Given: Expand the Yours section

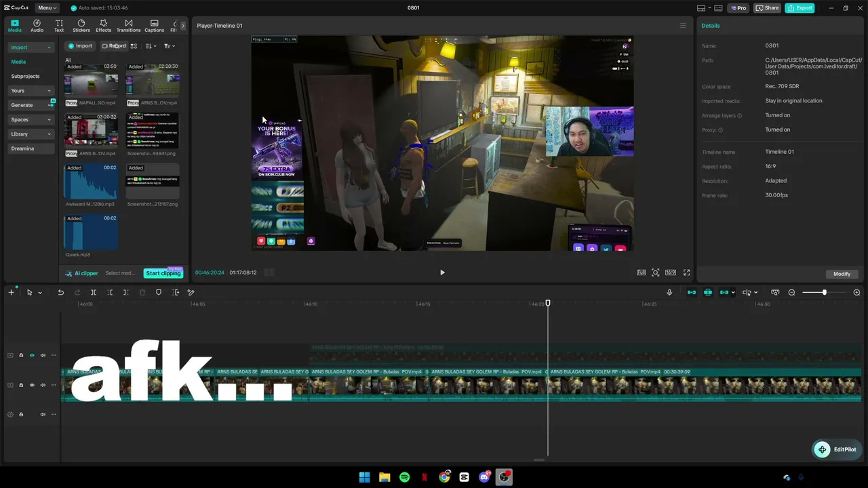Looking at the screenshot, I should (x=31, y=91).
